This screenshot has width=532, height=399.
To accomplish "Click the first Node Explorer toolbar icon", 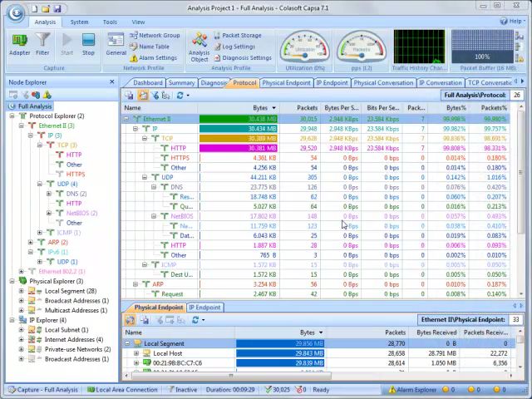I will click(13, 95).
